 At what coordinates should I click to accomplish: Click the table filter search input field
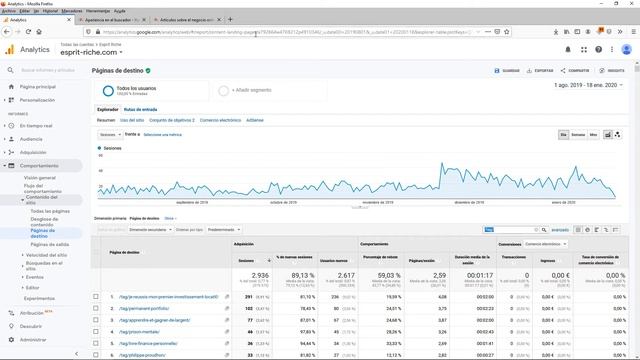pos(511,230)
